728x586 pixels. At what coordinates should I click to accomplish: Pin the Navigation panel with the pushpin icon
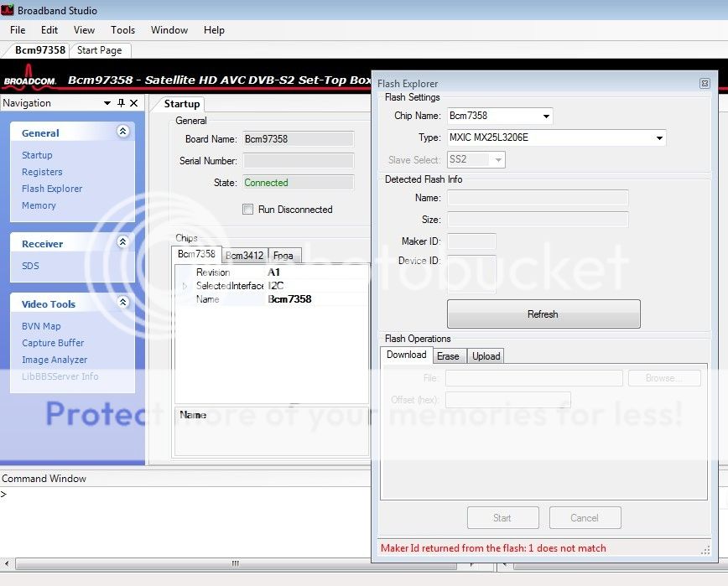tap(121, 103)
